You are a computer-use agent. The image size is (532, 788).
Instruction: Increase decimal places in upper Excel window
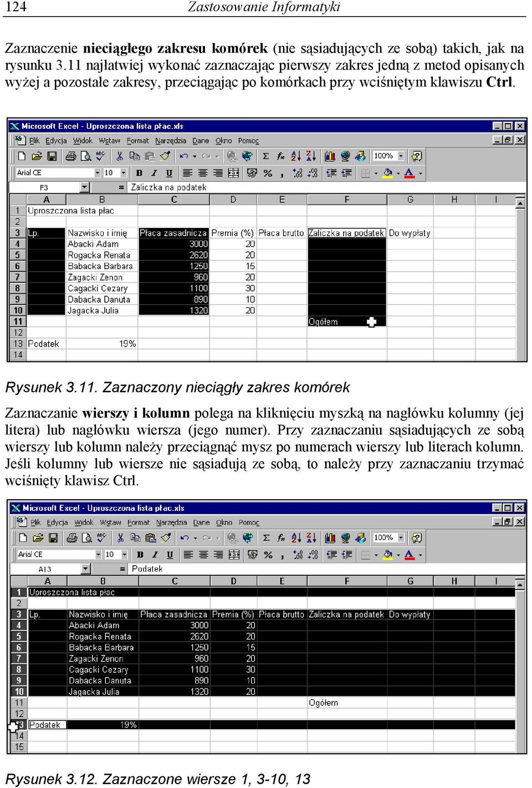pyautogui.click(x=298, y=173)
